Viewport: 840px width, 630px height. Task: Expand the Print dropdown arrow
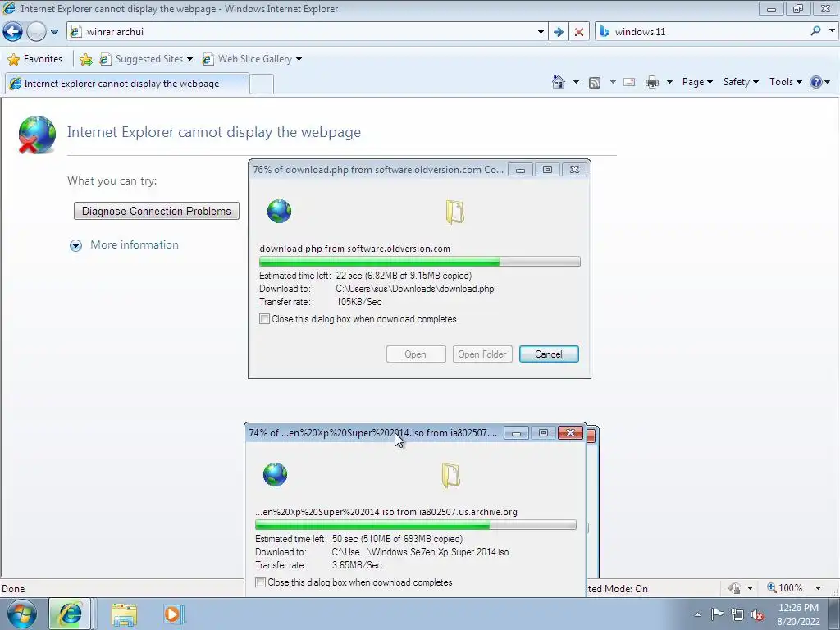(669, 82)
